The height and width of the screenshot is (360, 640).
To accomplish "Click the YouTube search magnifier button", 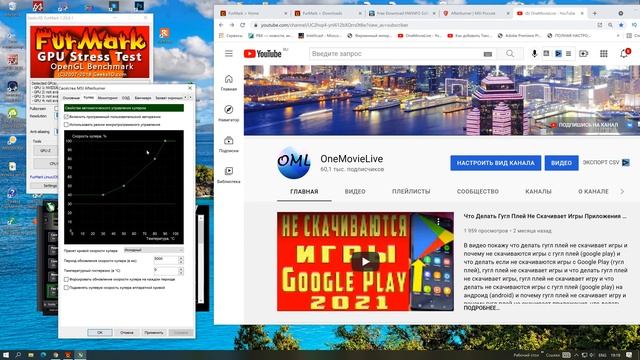I will pyautogui.click(x=510, y=53).
